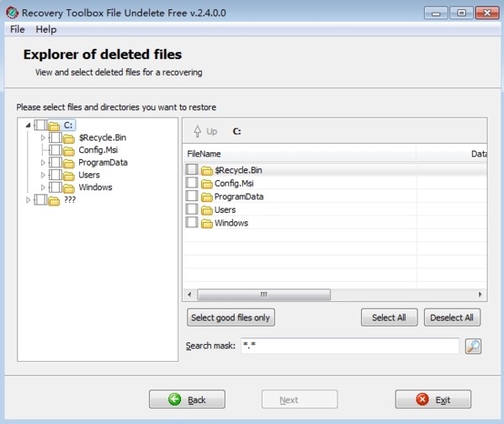Select ProgramData label in tree
504x424 pixels.
tap(103, 162)
